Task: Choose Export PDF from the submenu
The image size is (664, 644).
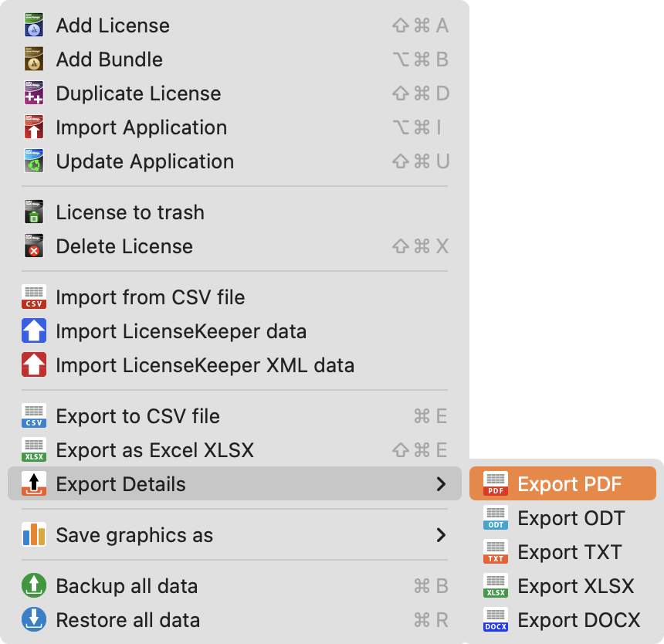Action: (569, 484)
